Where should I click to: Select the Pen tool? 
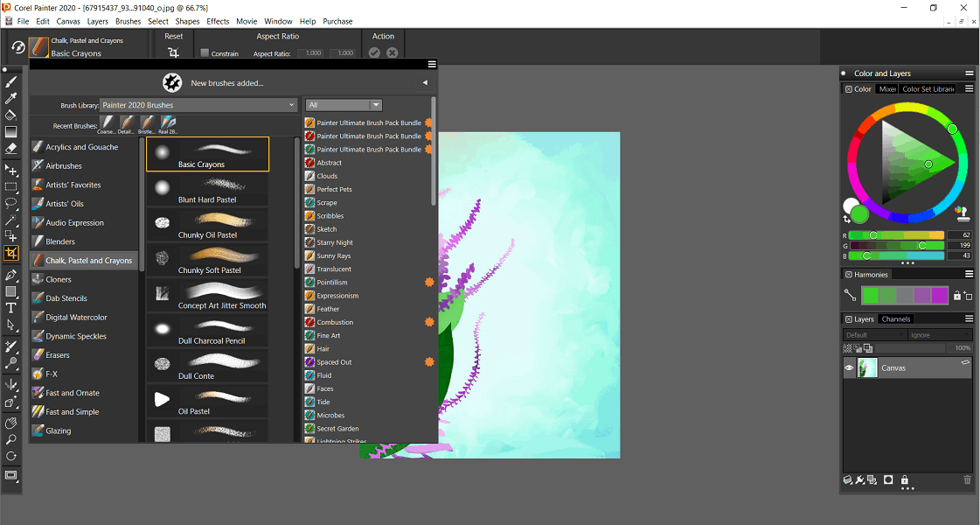click(10, 275)
